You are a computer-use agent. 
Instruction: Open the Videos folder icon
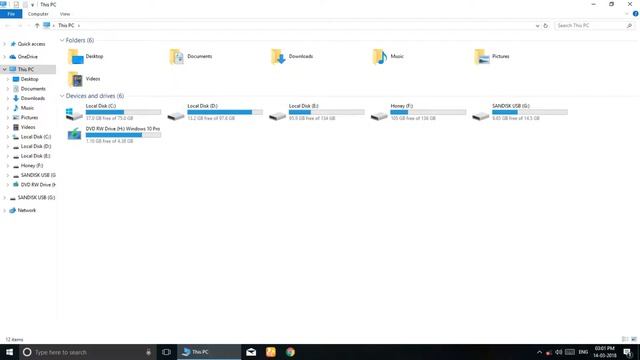(x=76, y=79)
